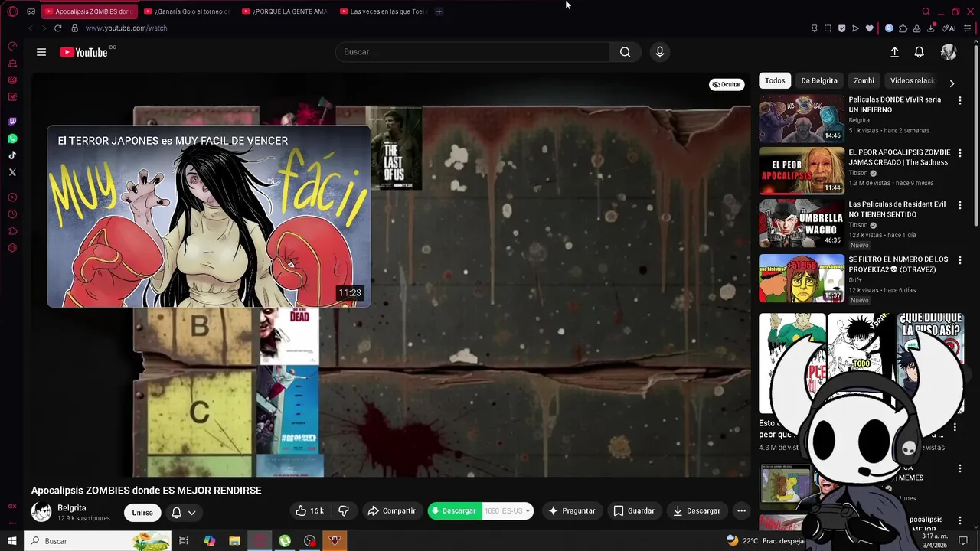Open the AI assistant button in toolbar
The height and width of the screenshot is (551, 980).
[x=949, y=28]
